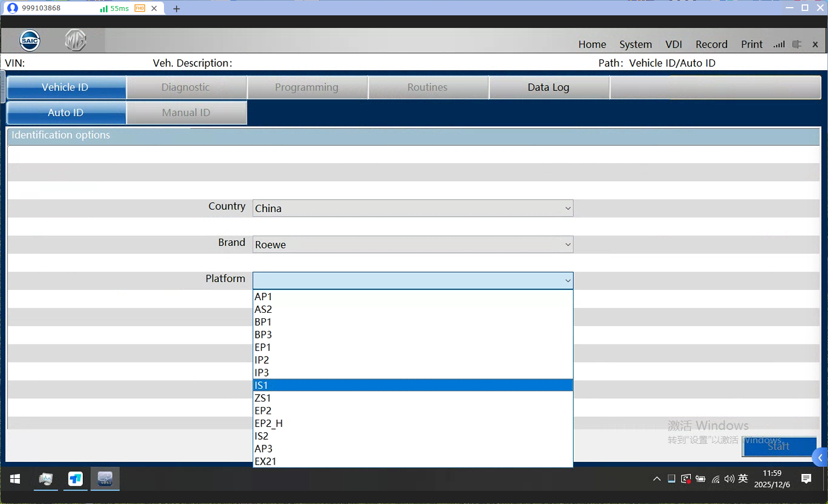
Task: Open the VDS app in the taskbar
Action: (105, 479)
